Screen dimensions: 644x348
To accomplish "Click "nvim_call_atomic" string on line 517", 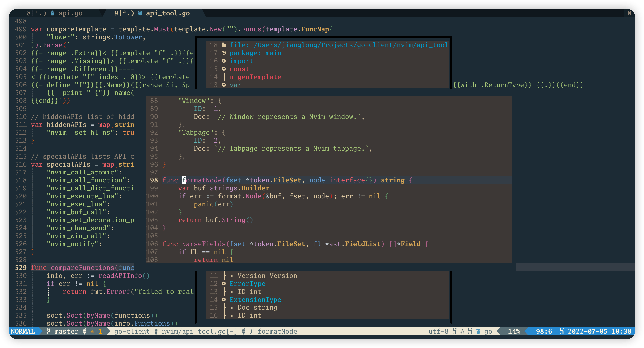I will (82, 172).
